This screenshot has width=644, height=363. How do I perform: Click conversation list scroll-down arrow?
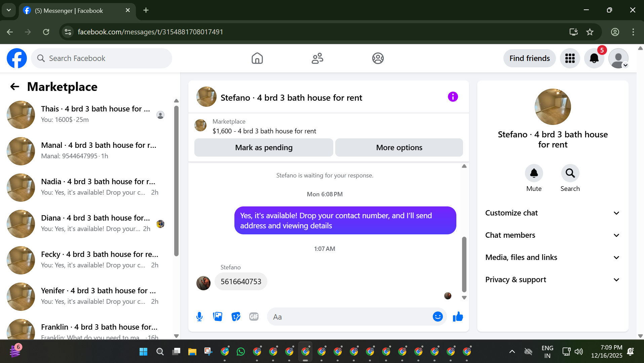tap(176, 336)
